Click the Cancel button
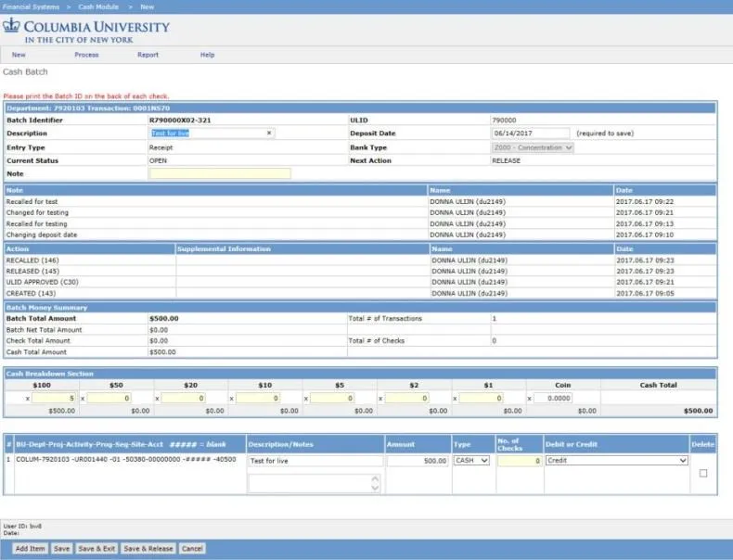The height and width of the screenshot is (560, 733). click(x=192, y=548)
